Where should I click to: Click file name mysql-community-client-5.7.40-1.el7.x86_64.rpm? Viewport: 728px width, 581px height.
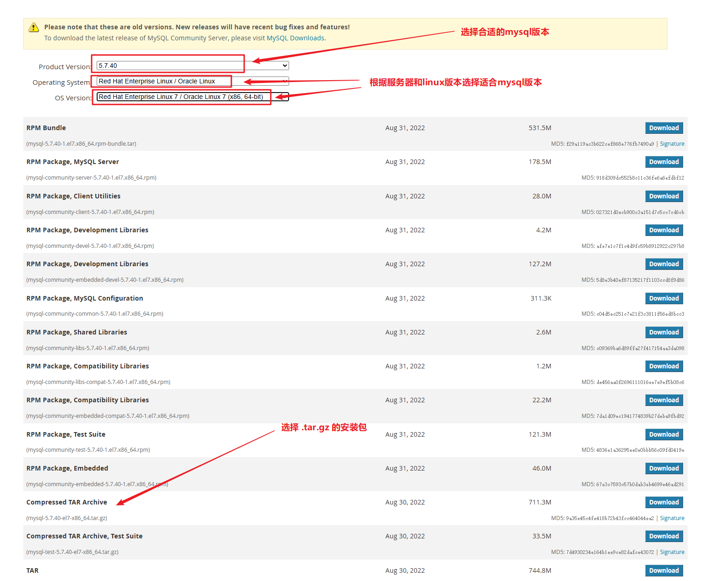90,212
